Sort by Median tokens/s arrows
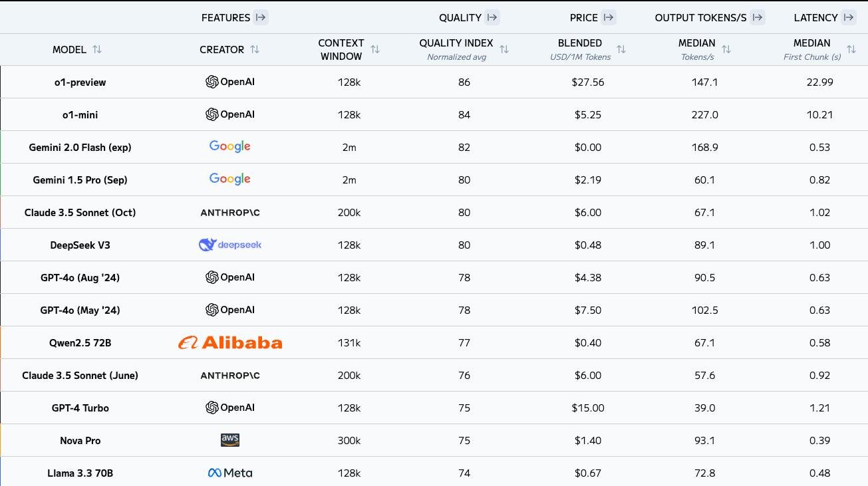This screenshot has height=486, width=868. (726, 49)
